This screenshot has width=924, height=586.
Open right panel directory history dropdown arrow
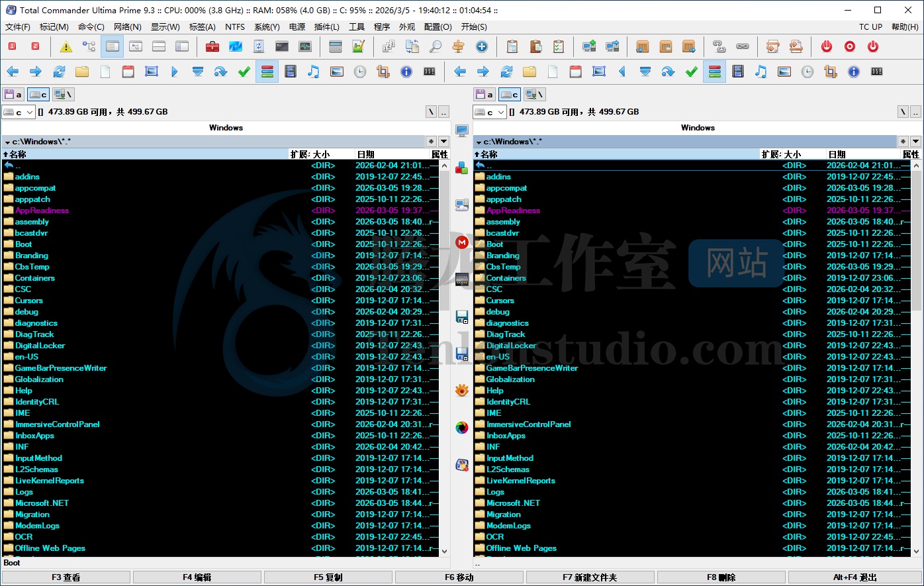pos(915,141)
